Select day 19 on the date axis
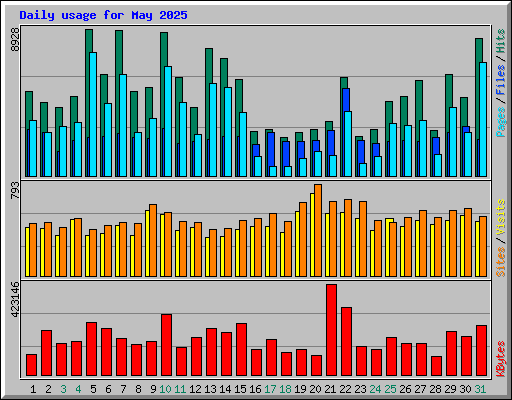Viewport: 512px width, 400px height. coord(300,389)
